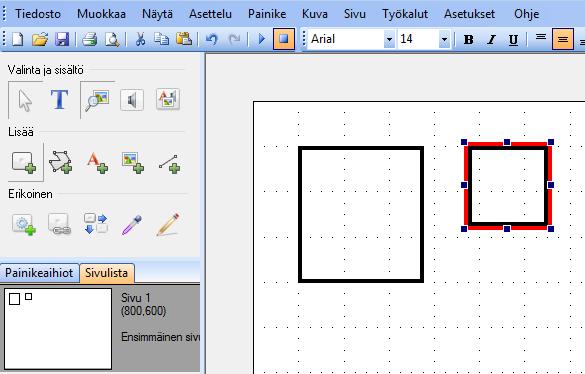Select the pencil tool under Erikoinen
The height and width of the screenshot is (374, 585).
click(x=168, y=224)
